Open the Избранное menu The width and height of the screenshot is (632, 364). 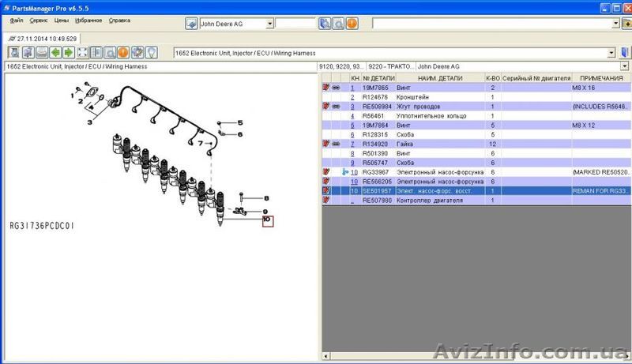point(89,19)
